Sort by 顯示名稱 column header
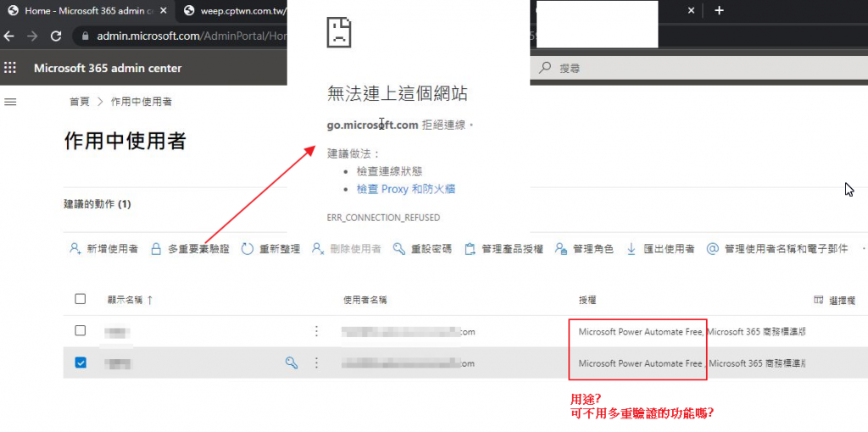The width and height of the screenshot is (868, 432). point(130,300)
